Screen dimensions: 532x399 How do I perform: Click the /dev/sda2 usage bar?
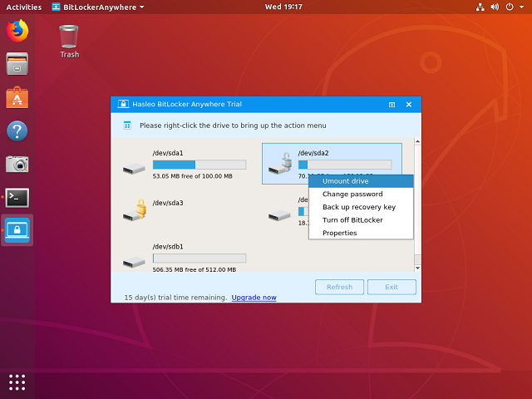click(x=345, y=165)
